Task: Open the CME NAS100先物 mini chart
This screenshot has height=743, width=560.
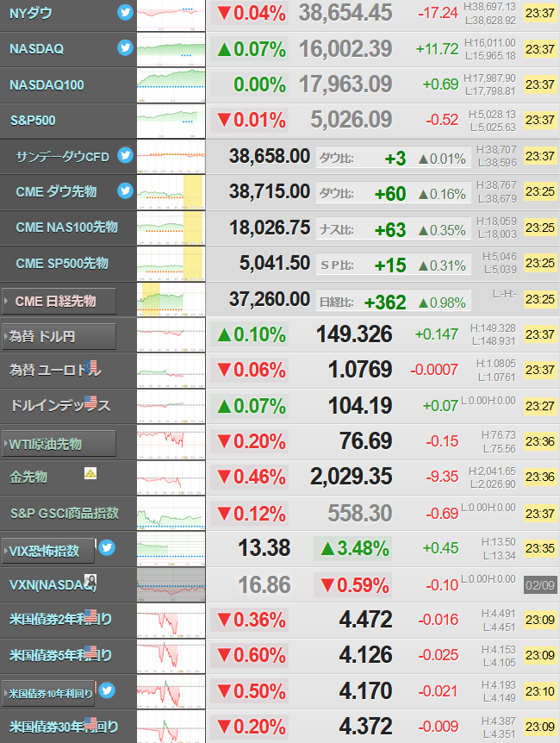Action: (171, 228)
